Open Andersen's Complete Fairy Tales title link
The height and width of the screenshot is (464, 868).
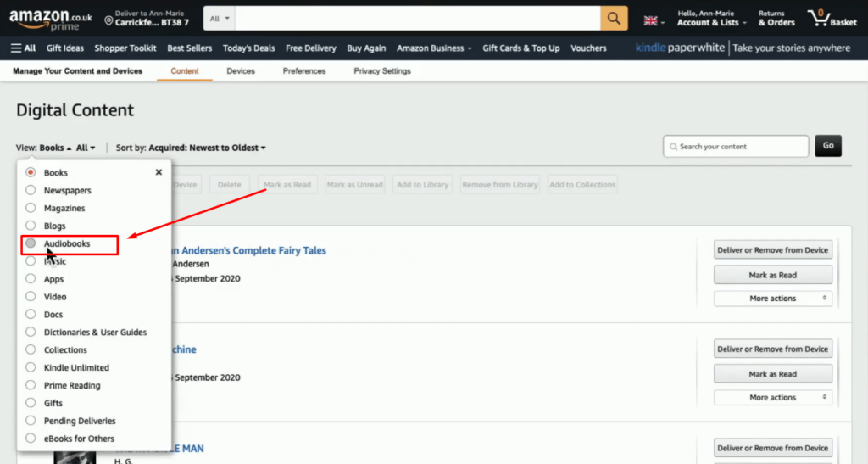pos(249,250)
